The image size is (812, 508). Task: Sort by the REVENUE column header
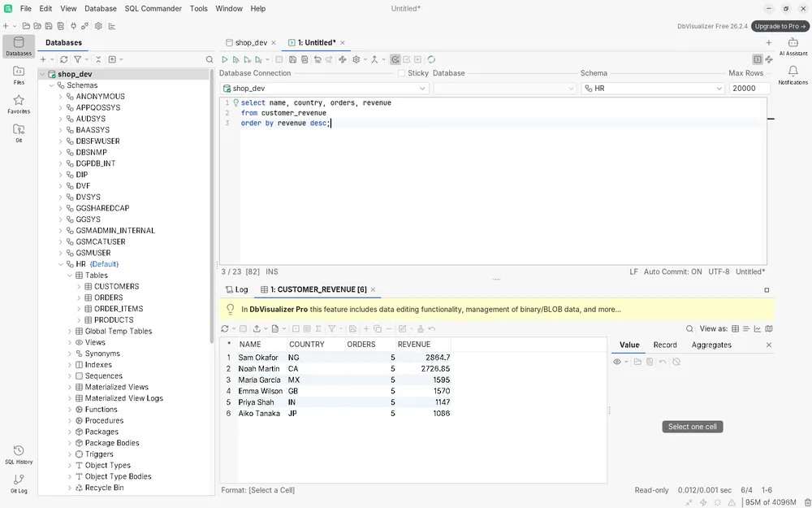(423, 345)
